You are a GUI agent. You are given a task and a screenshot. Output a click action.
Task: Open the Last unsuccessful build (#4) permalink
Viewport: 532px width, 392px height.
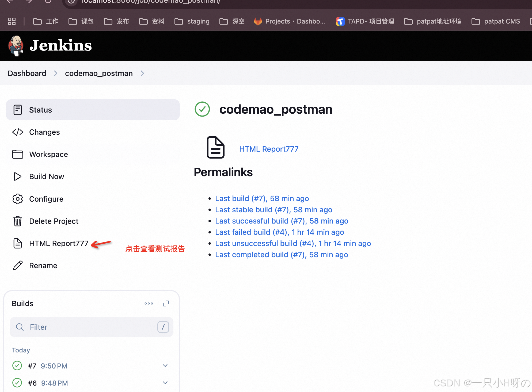(293, 243)
